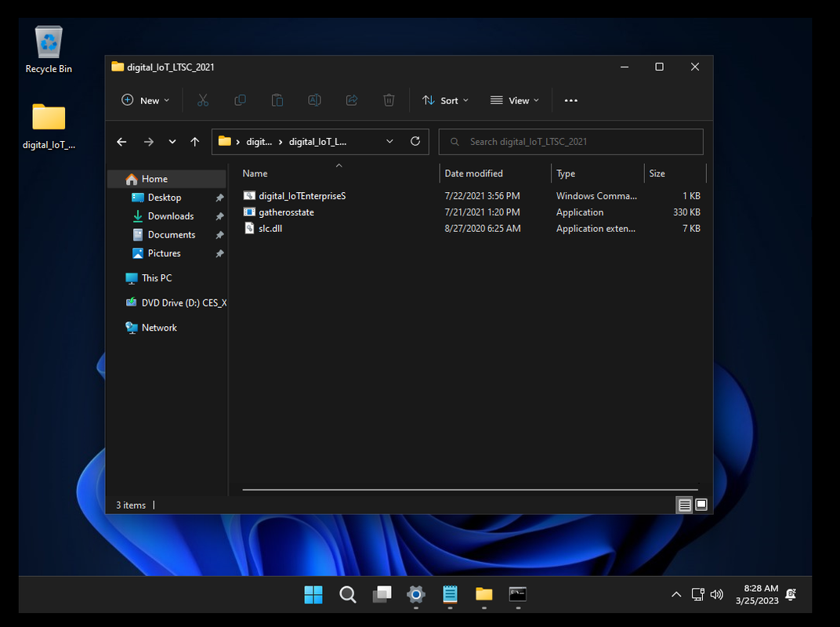Open Notepad from the taskbar
The height and width of the screenshot is (627, 840).
pos(450,594)
